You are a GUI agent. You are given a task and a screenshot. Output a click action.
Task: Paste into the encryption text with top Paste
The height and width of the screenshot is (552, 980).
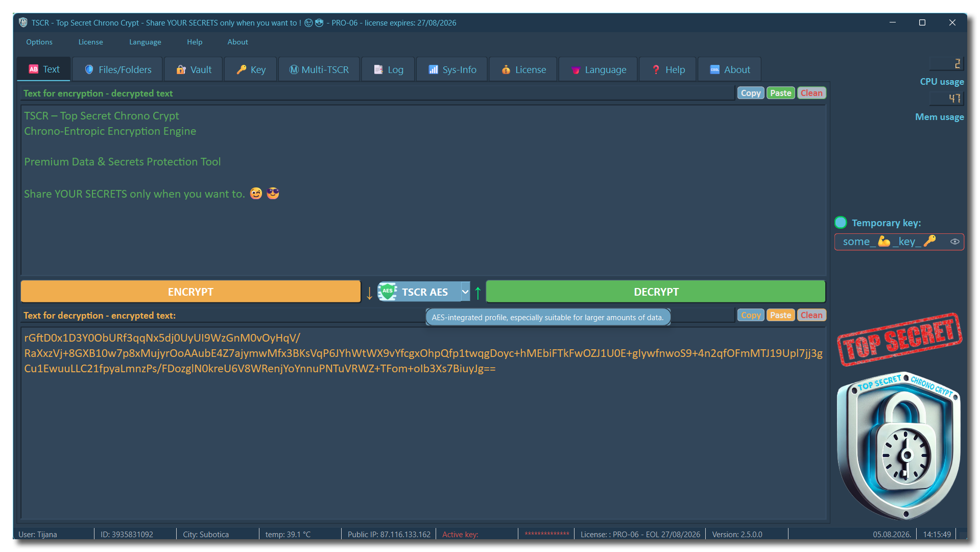[x=780, y=93]
